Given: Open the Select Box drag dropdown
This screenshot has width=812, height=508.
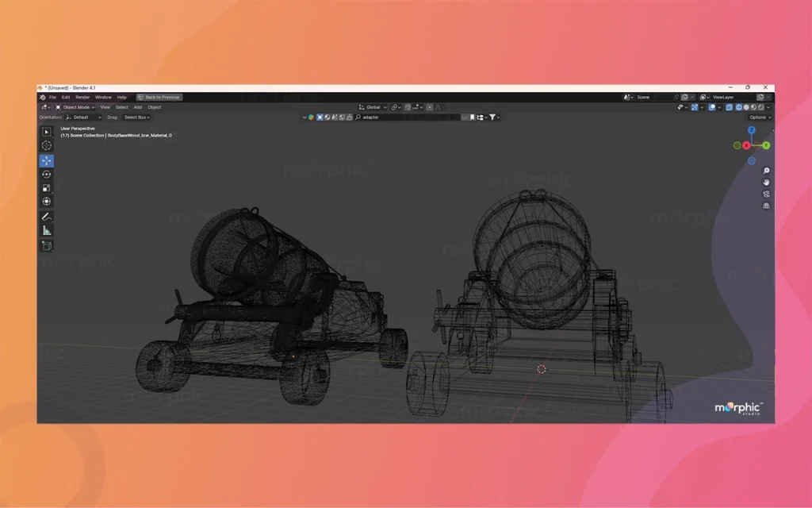Looking at the screenshot, I should (x=136, y=117).
